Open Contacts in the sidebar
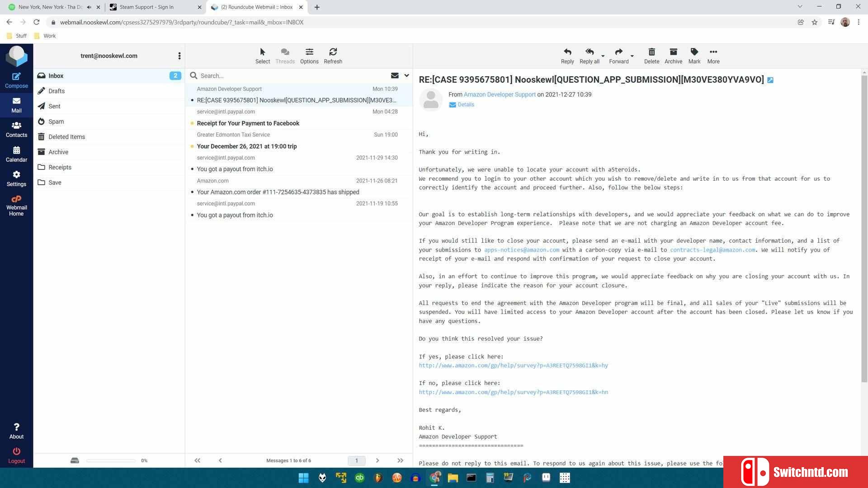Viewport: 868px width, 488px height. pyautogui.click(x=16, y=130)
